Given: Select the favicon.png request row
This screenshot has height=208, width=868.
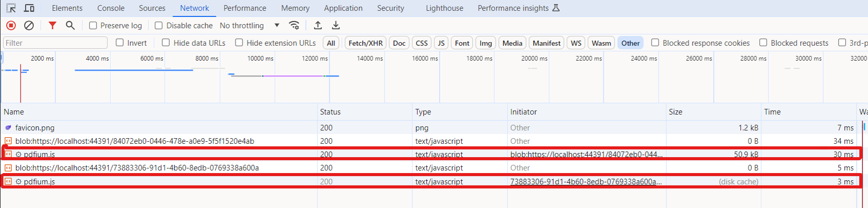Looking at the screenshot, I should [35, 128].
